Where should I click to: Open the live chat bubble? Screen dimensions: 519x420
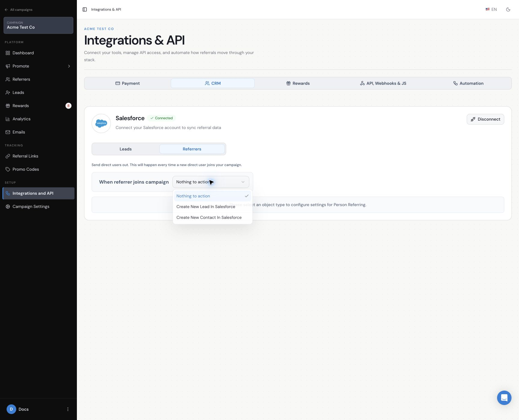point(504,398)
